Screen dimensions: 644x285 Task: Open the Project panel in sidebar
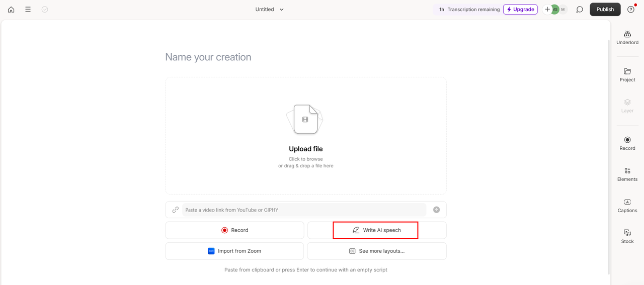[627, 75]
